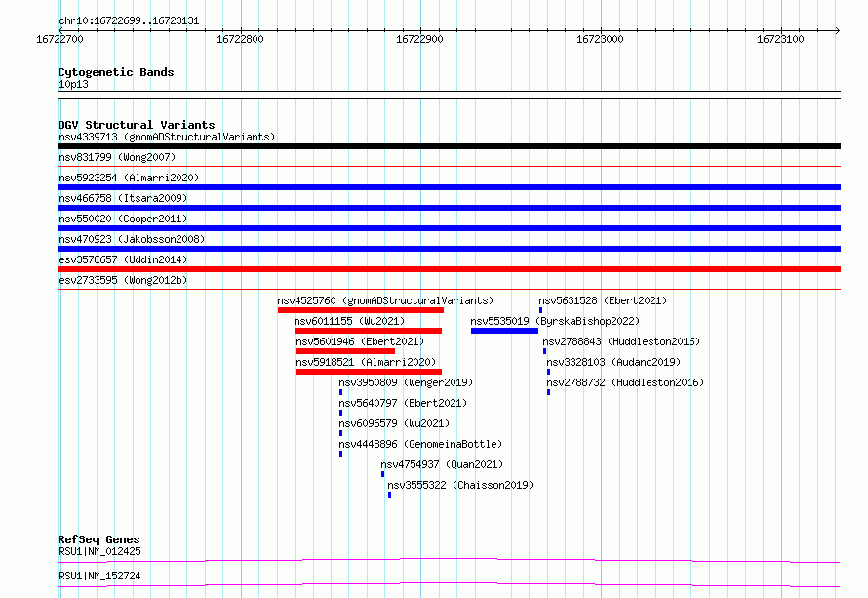Click nsv5601946 (Ebert2021) label

pos(360,341)
